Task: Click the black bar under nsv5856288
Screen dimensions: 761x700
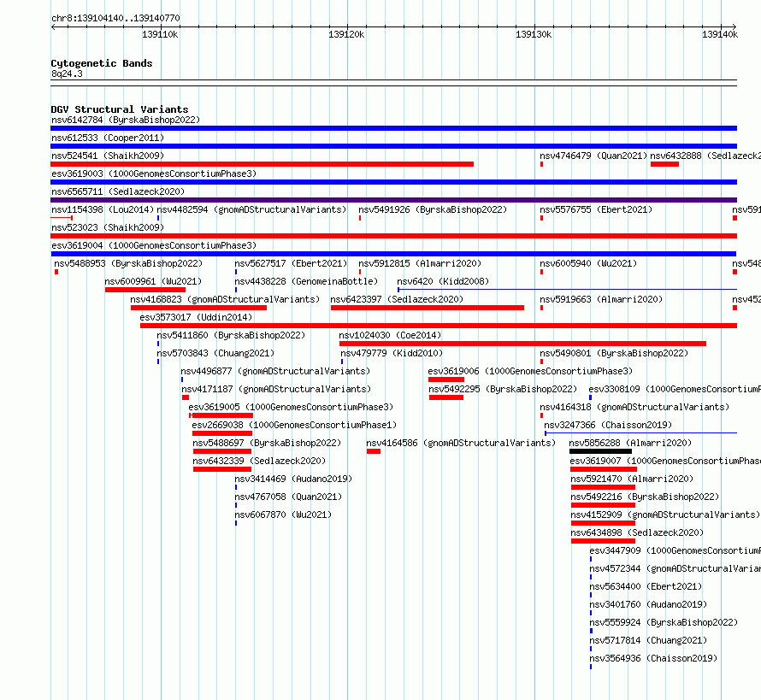Action: pyautogui.click(x=600, y=451)
